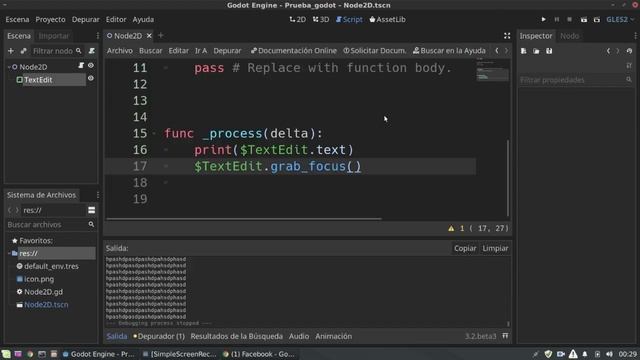The width and height of the screenshot is (640, 360).
Task: Open the script attached to Node2D
Action: tap(81, 66)
